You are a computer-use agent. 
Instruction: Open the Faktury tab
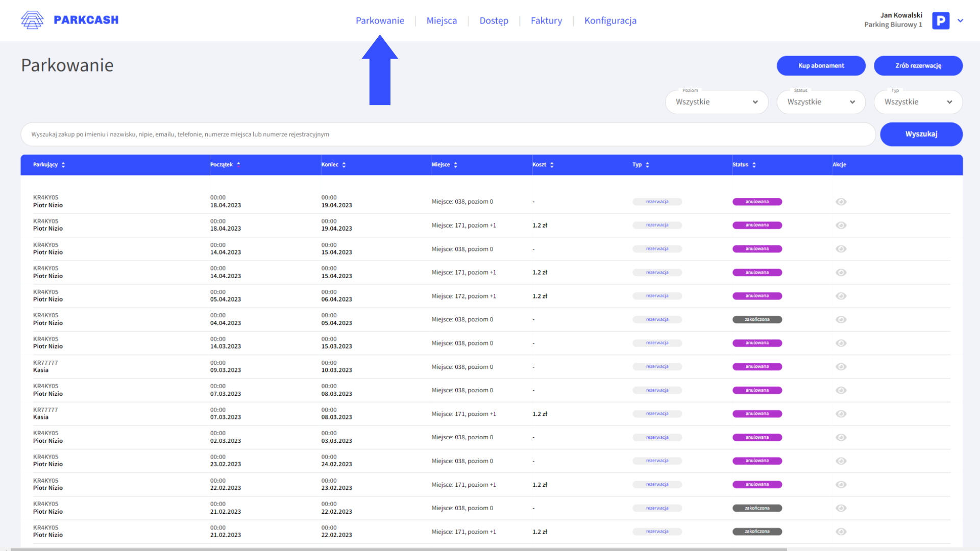click(546, 21)
